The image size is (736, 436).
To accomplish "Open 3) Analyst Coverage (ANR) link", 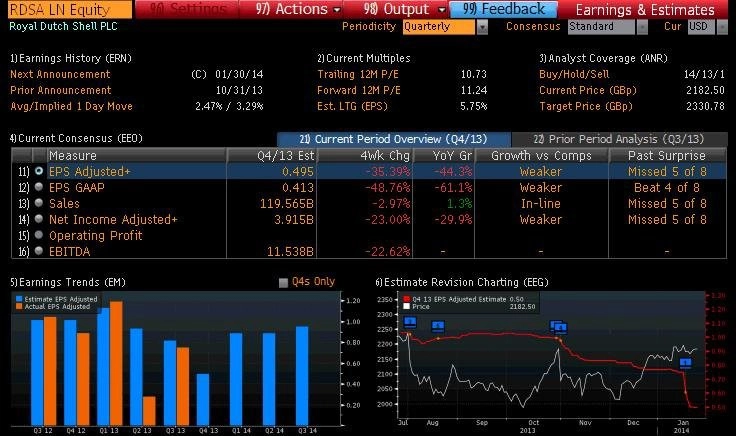I will (603, 58).
